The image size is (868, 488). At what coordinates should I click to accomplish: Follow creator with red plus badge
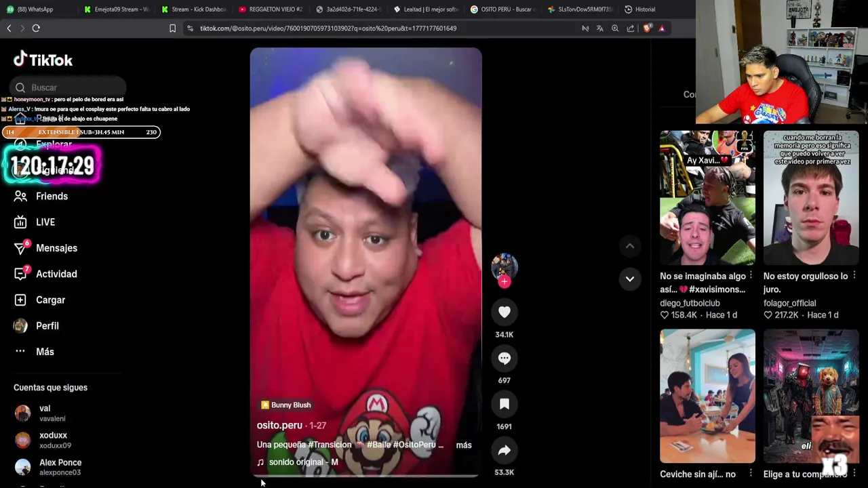504,281
